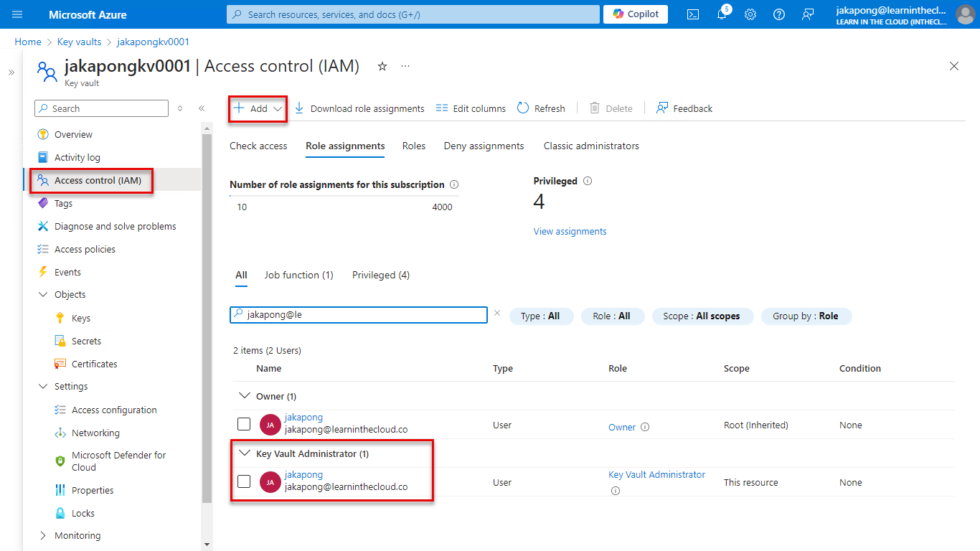Collapse the Settings section

[42, 386]
